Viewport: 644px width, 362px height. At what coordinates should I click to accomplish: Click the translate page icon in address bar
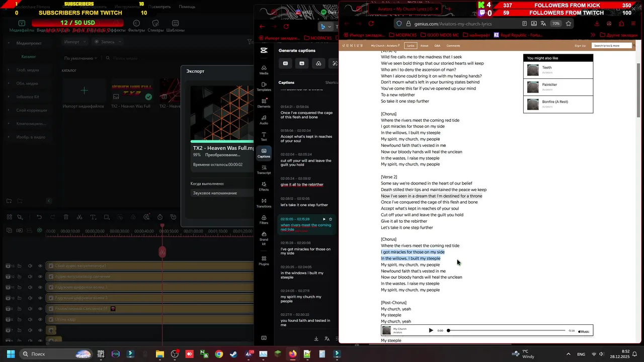click(543, 24)
